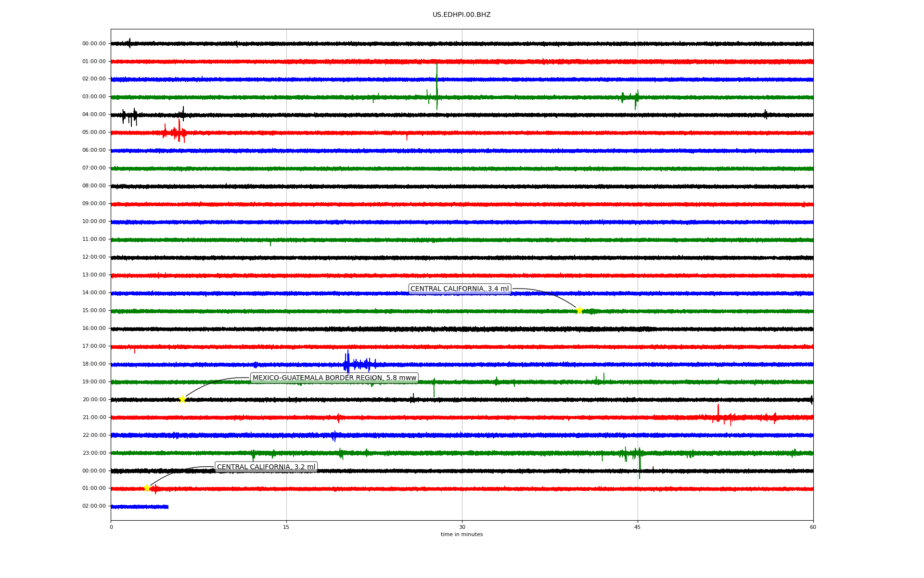Click the blue seismic burst on 18:00:00 trace
924x578 pixels.
click(x=348, y=363)
